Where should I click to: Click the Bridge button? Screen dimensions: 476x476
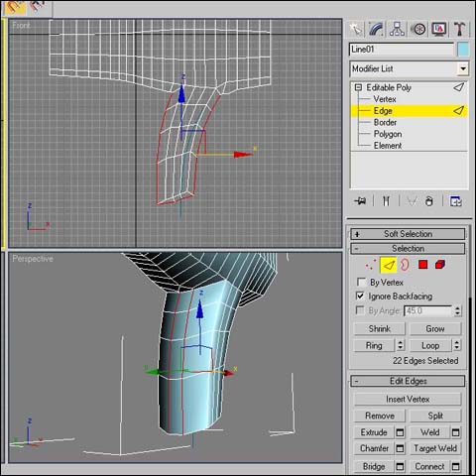point(374,466)
